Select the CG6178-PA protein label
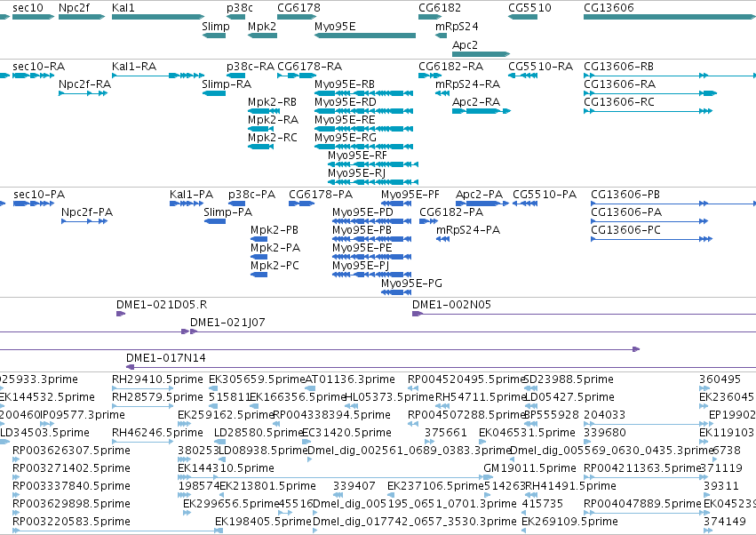Screen dimensions: 756x535 (x=321, y=195)
